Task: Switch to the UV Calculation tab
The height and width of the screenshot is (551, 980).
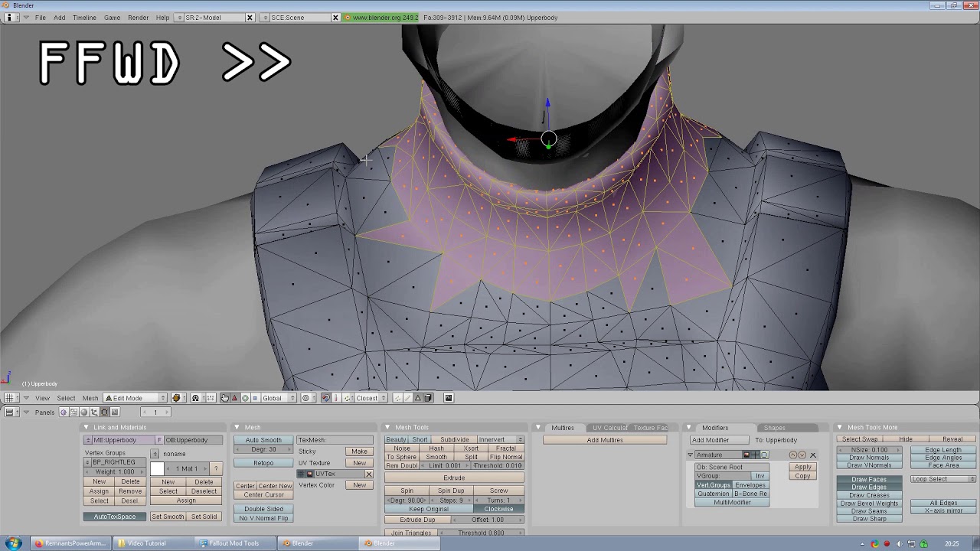Action: coord(610,428)
